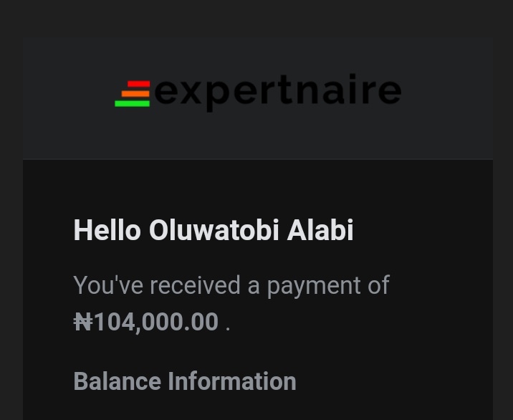The height and width of the screenshot is (420, 513).
Task: Select the Hello Oluwatobi Alabi heading
Action: tap(213, 231)
